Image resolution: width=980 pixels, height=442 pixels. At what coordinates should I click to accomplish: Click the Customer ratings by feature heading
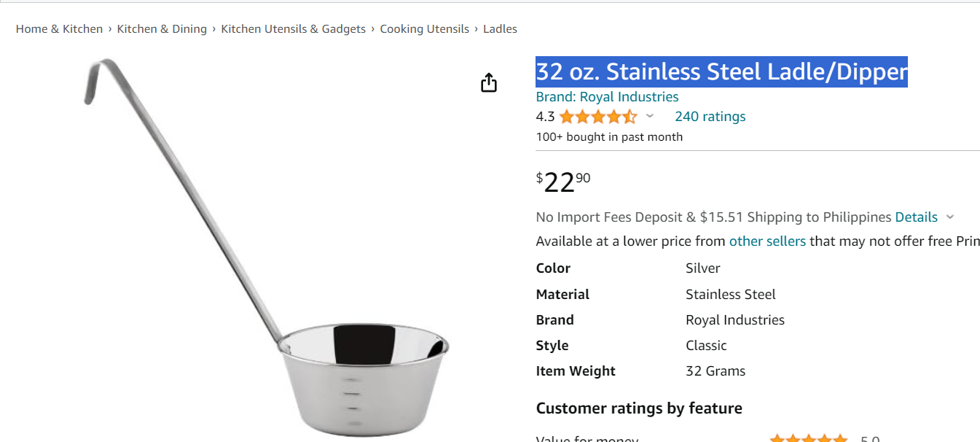coord(639,408)
